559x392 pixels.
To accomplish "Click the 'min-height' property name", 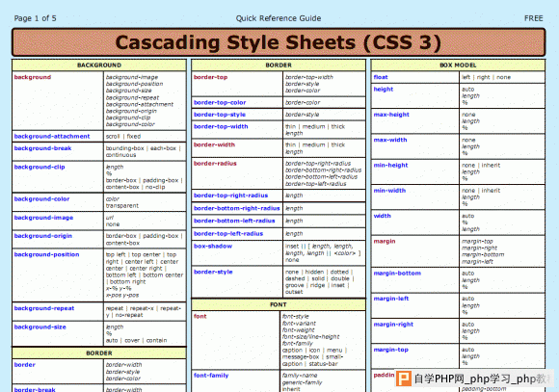I will pos(390,166).
